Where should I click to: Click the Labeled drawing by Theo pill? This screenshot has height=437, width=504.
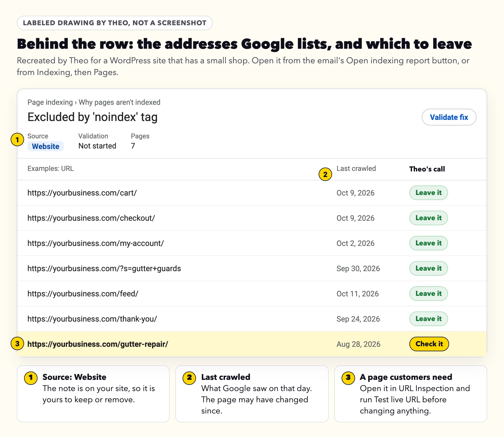tap(115, 23)
